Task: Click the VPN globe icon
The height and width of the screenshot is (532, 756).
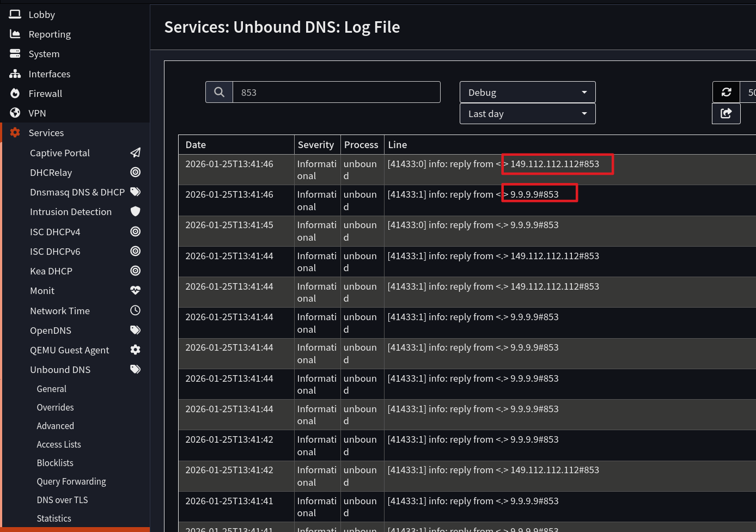Action: pyautogui.click(x=15, y=113)
